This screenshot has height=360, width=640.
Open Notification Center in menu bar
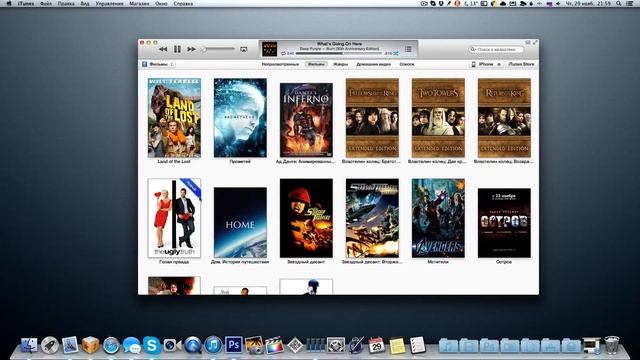[x=631, y=3]
